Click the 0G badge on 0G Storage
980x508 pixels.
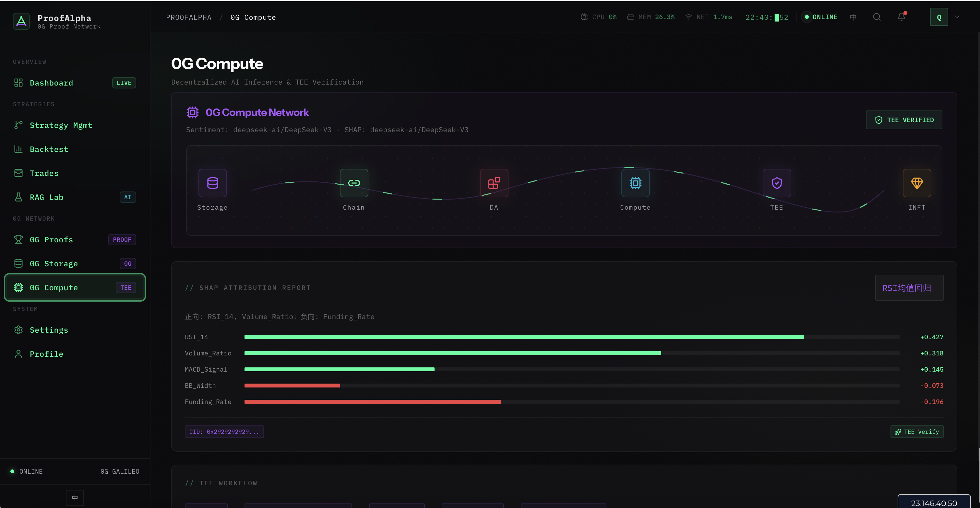128,264
